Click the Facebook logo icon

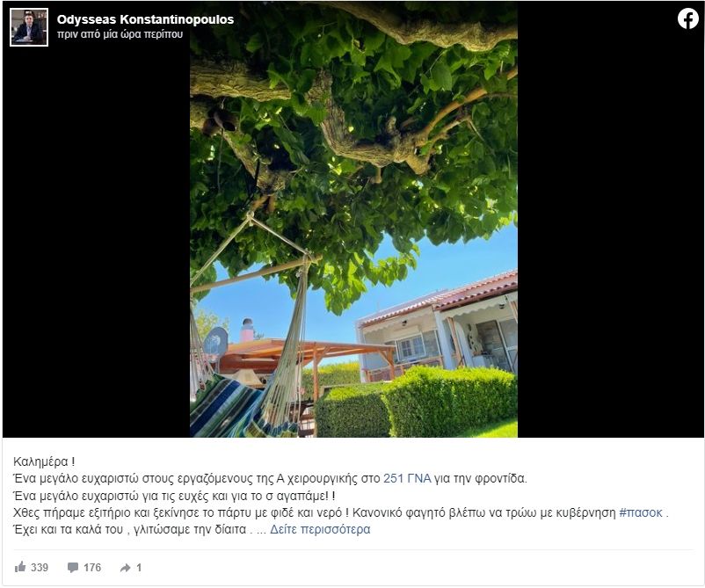pos(688,18)
